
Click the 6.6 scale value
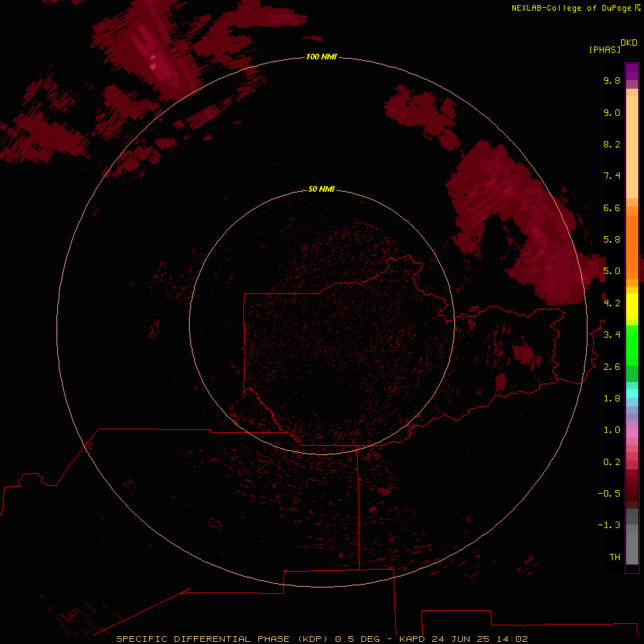pos(612,208)
